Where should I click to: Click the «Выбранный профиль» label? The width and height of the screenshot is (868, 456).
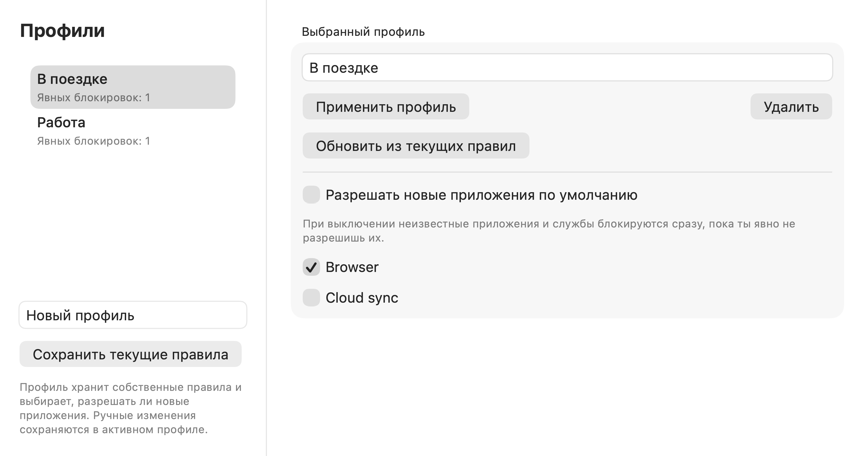click(363, 32)
